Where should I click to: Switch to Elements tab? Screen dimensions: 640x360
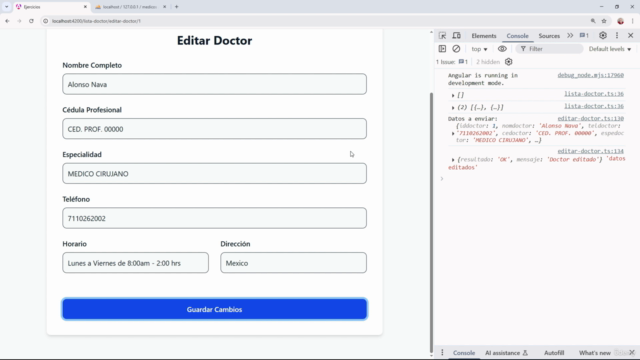(484, 36)
